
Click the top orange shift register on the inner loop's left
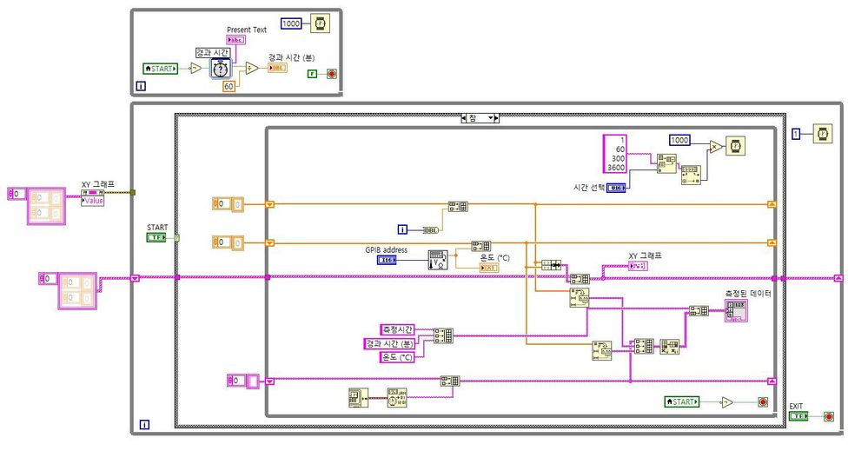point(269,204)
